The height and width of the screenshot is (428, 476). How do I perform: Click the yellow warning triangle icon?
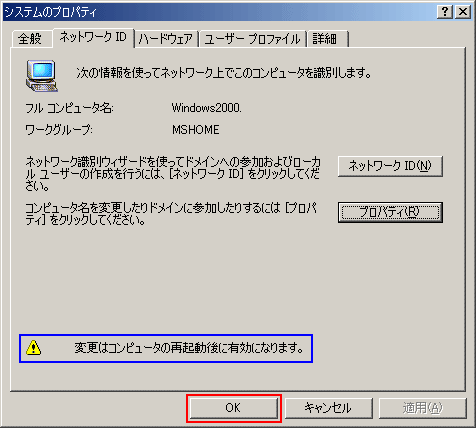(34, 348)
